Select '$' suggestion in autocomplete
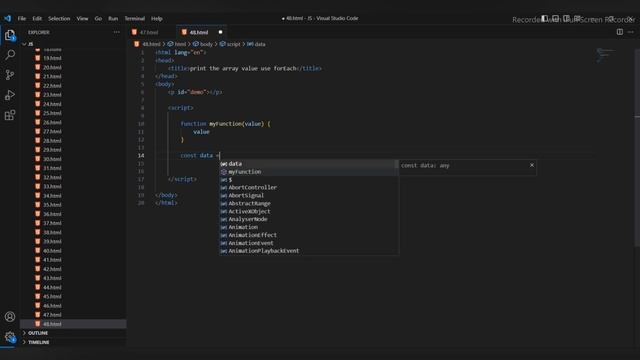The image size is (640, 360). click(309, 180)
